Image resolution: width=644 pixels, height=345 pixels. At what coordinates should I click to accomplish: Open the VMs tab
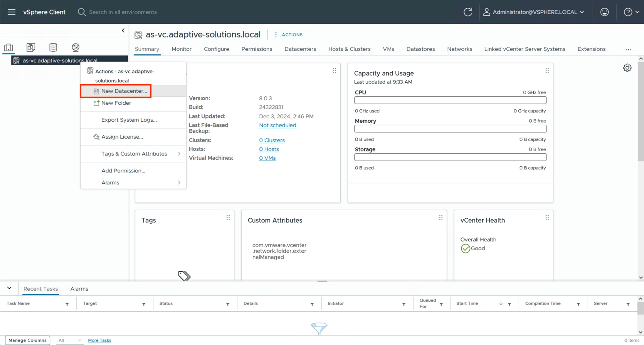pyautogui.click(x=388, y=49)
